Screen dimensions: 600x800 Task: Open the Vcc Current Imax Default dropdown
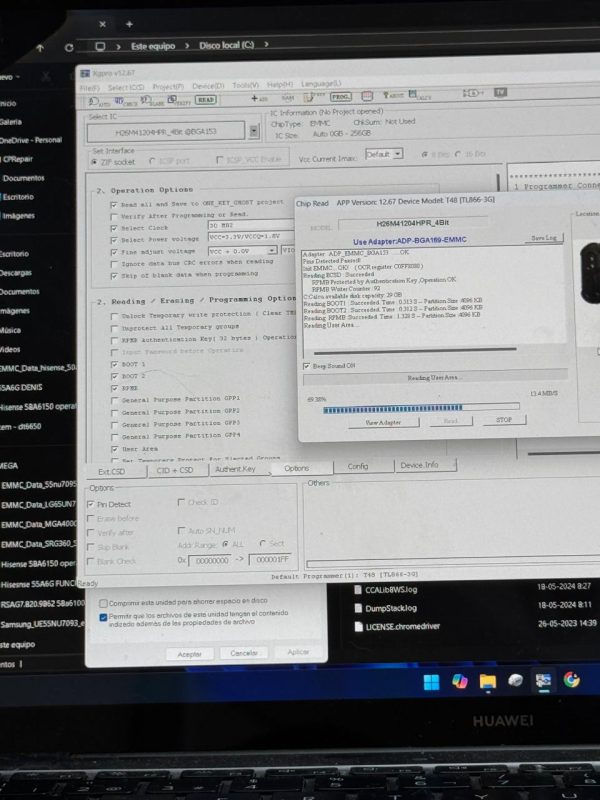384,154
